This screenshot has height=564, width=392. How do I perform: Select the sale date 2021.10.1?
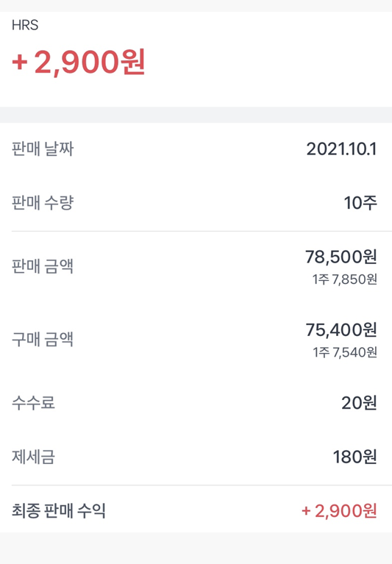[x=342, y=149]
